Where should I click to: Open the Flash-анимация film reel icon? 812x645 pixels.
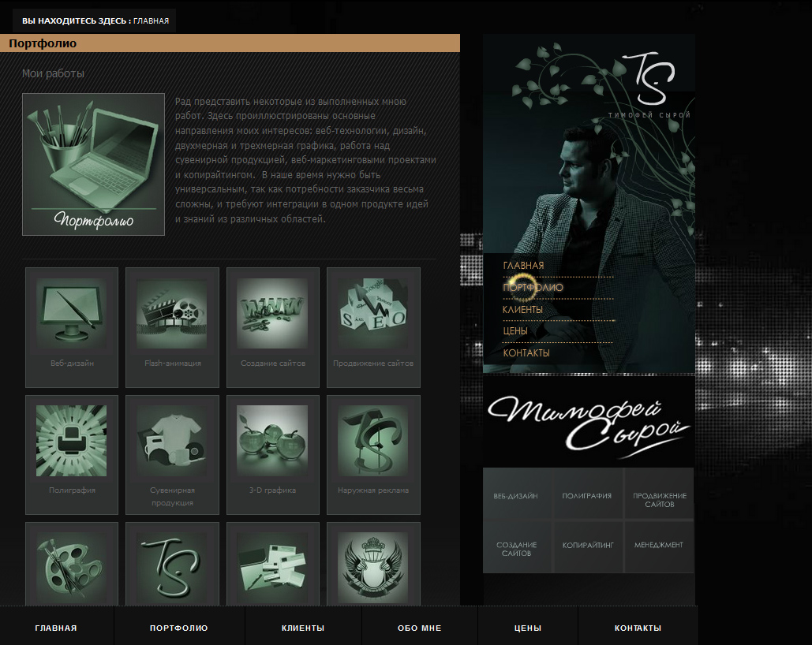172,313
